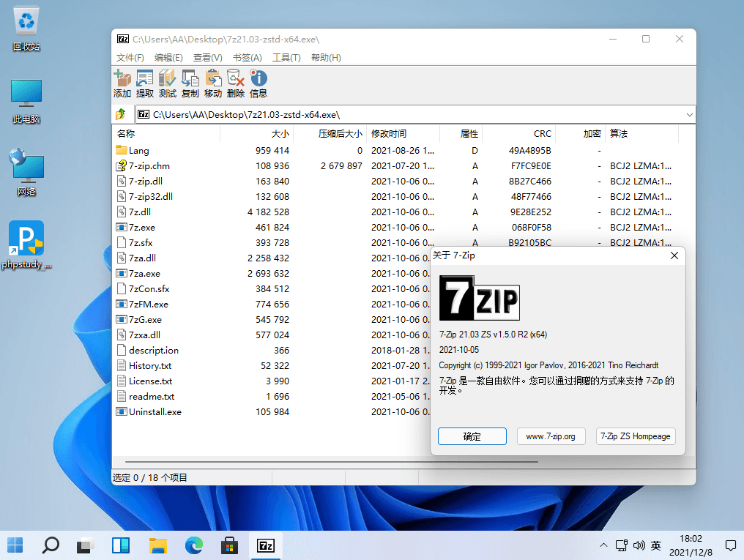Open the volume tray icon

pos(639,545)
